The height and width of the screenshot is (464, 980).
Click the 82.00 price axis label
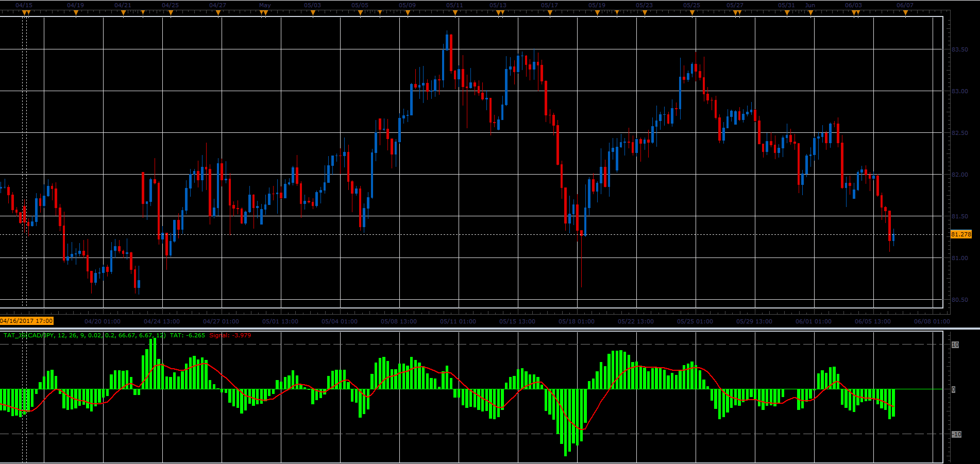[959, 175]
